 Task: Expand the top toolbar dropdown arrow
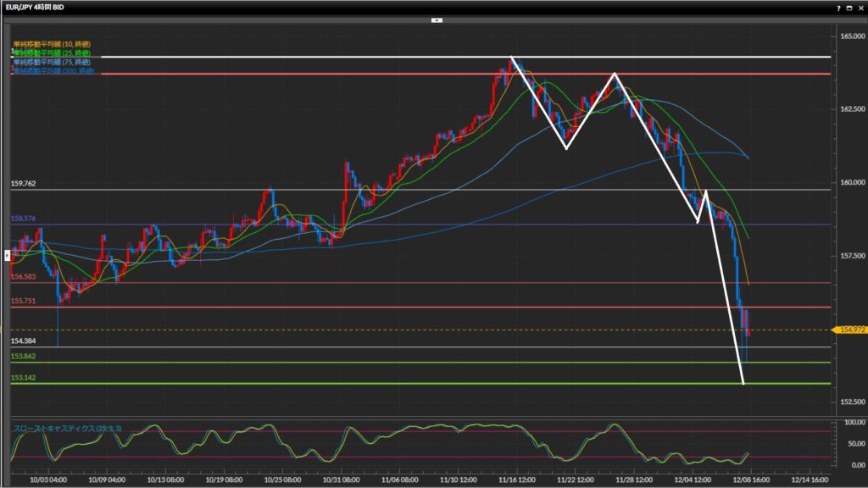437,19
